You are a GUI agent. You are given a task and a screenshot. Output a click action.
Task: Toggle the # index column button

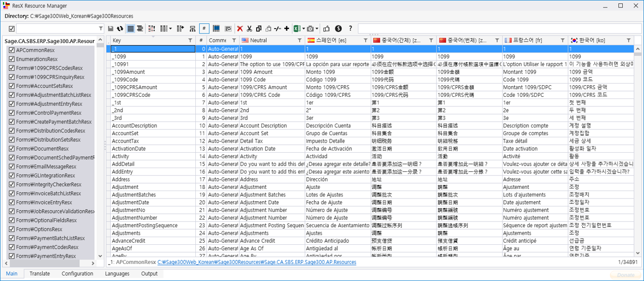tap(204, 29)
